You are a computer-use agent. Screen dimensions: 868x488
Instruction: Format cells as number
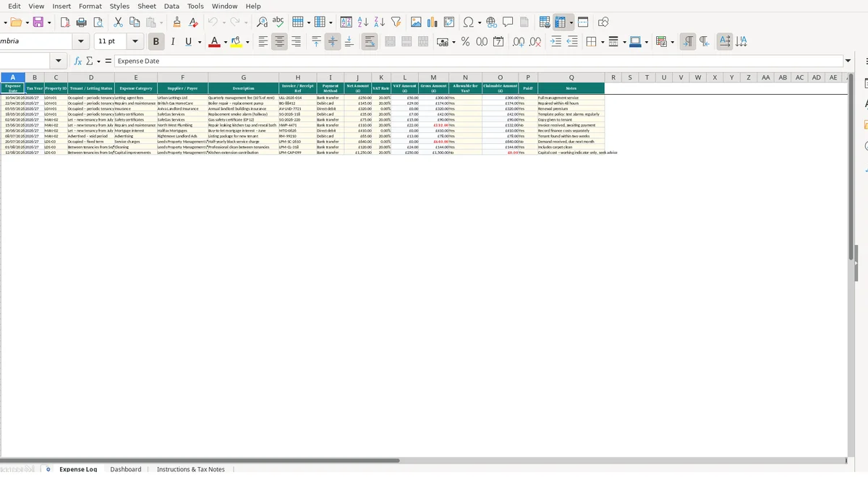(482, 42)
